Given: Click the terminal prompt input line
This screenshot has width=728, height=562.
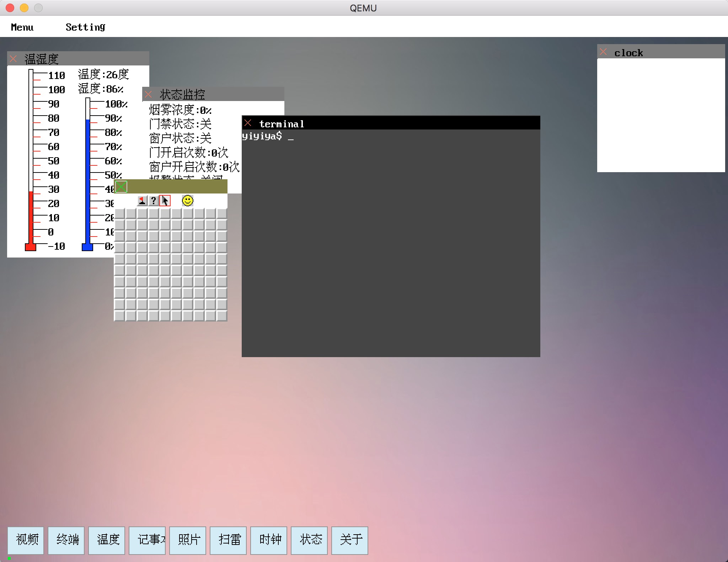Looking at the screenshot, I should 291,136.
